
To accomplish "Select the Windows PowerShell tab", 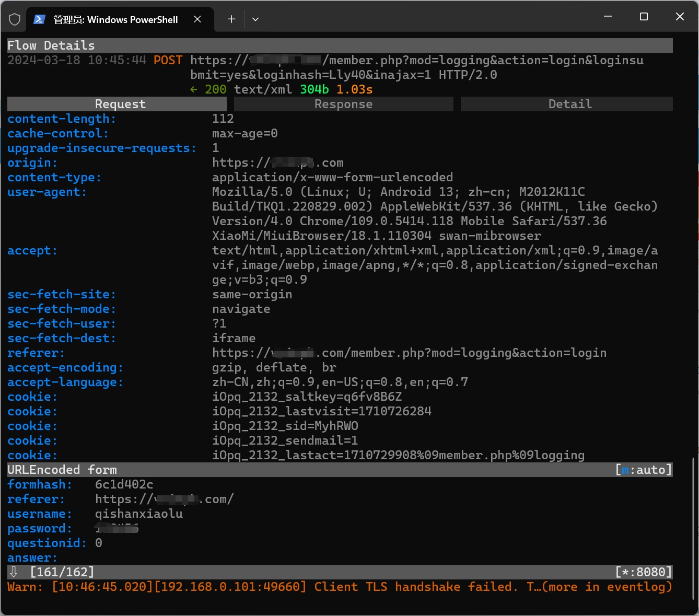I will [x=120, y=19].
